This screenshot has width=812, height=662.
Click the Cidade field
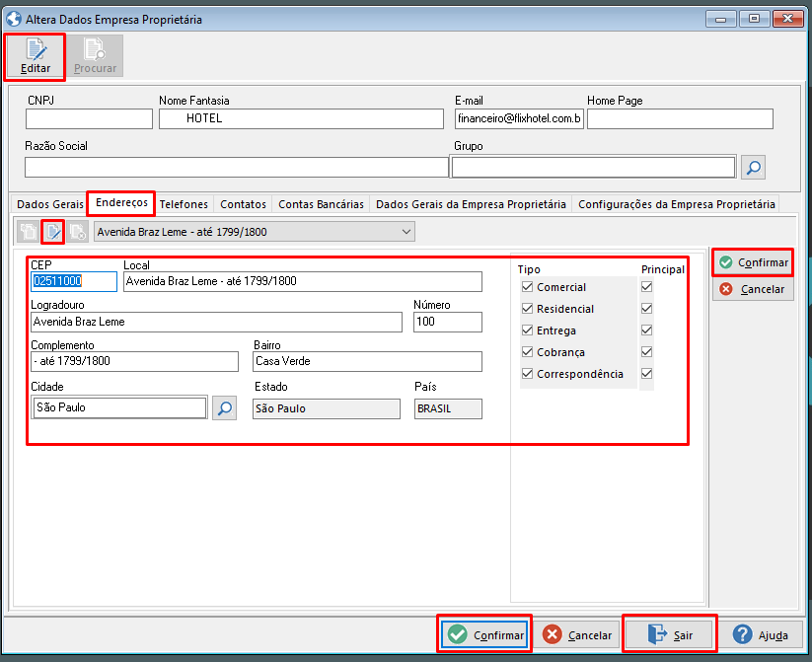tap(119, 407)
